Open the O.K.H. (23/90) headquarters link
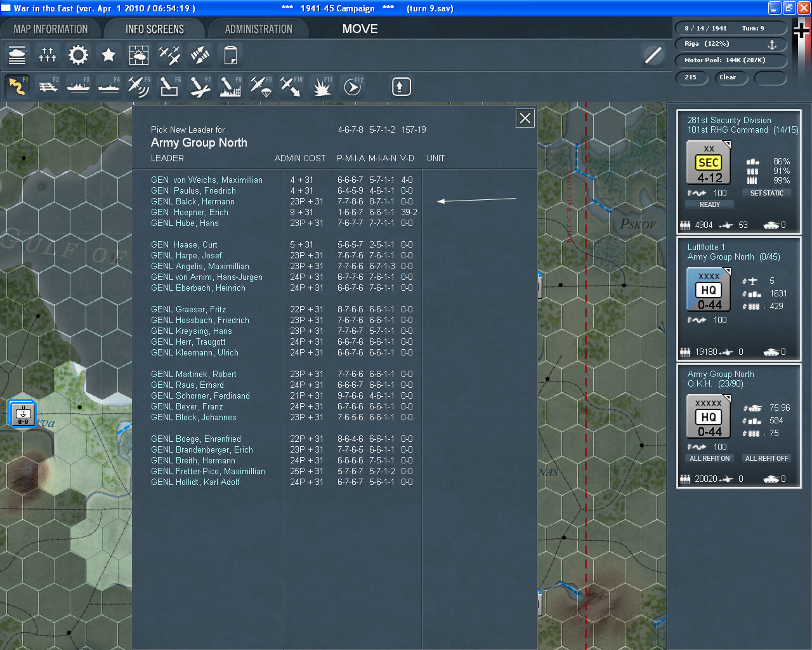The height and width of the screenshot is (650, 812). (716, 384)
